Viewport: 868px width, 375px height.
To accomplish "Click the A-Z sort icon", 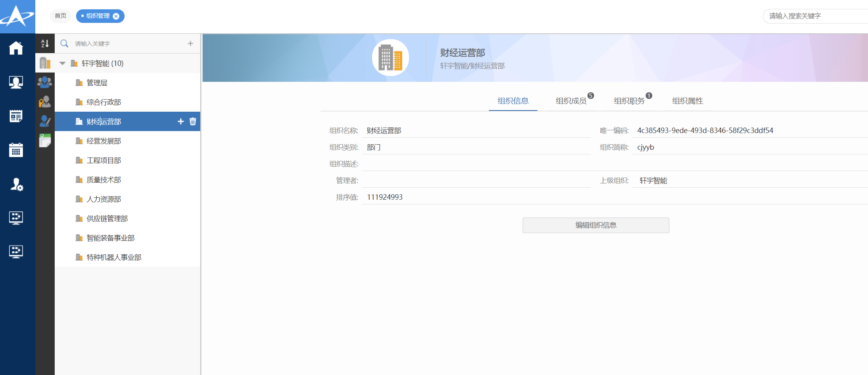I will 45,43.
